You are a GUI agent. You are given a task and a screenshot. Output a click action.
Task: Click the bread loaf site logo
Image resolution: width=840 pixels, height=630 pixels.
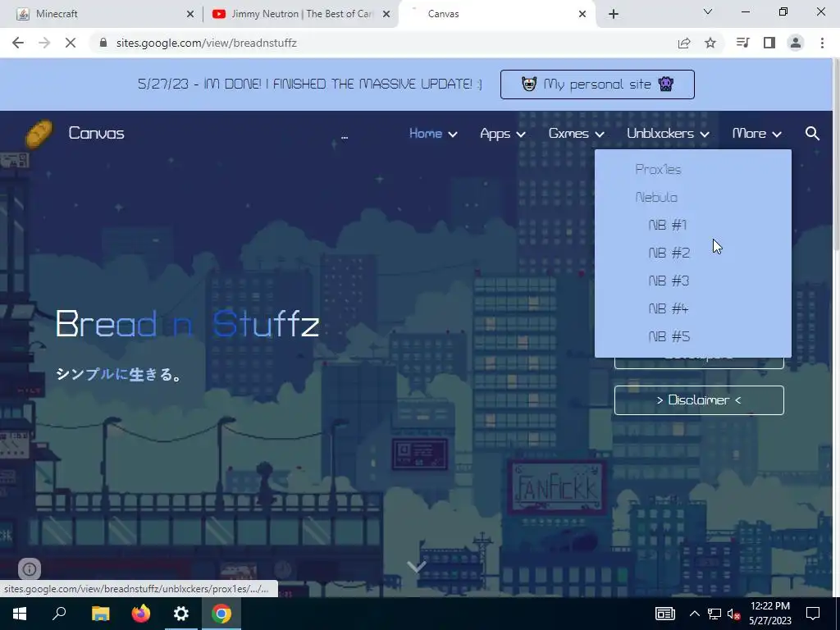(x=39, y=134)
